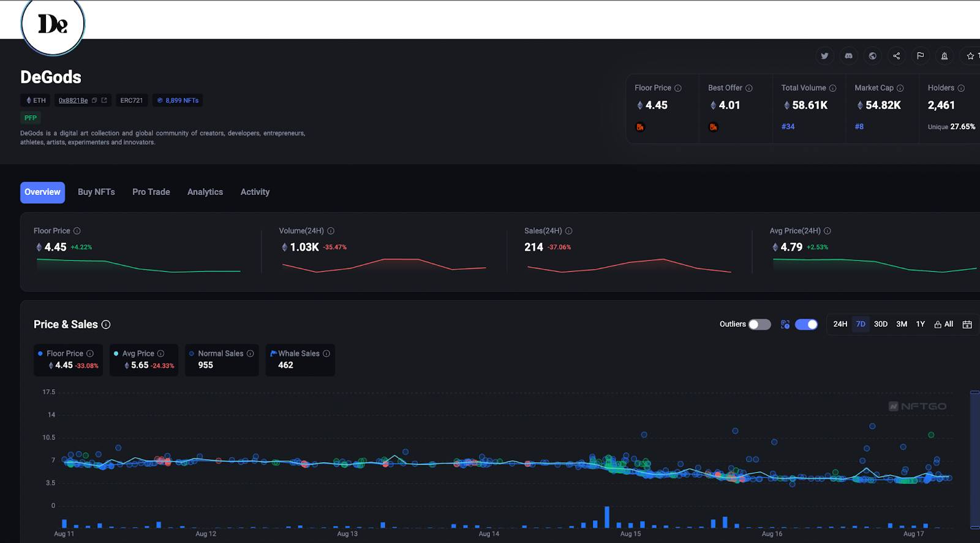Click Blur marketplace icon under Best Offer 4.01
This screenshot has width=980, height=543.
coord(714,127)
